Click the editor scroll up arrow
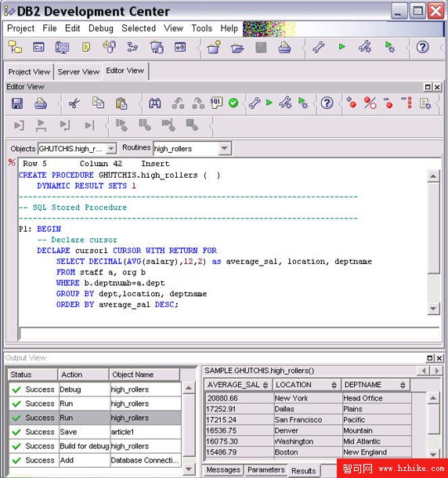This screenshot has height=478, width=448. click(x=433, y=176)
